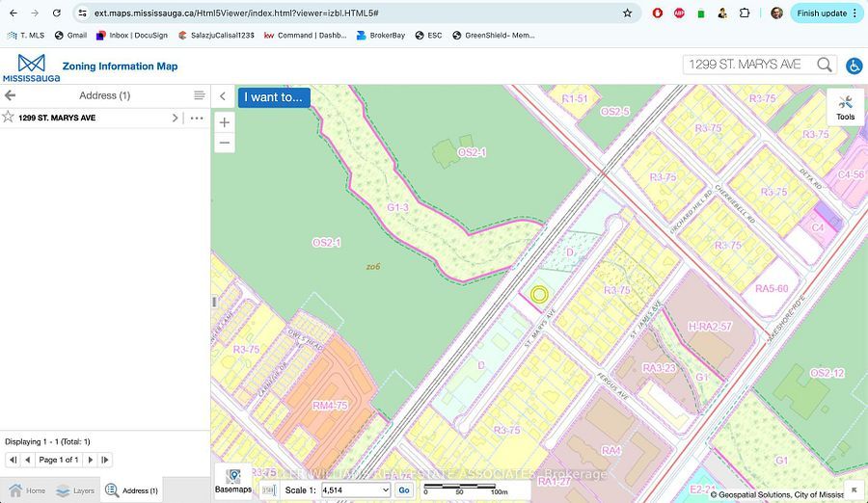Open more options for the address result

pos(197,118)
